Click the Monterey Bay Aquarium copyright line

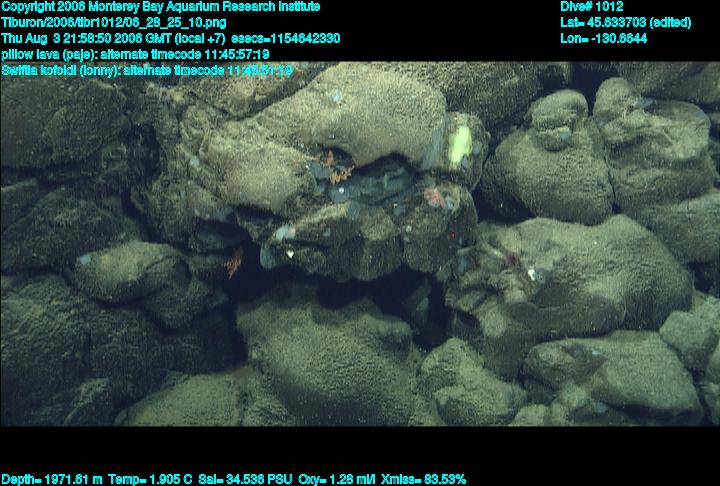[x=161, y=7]
